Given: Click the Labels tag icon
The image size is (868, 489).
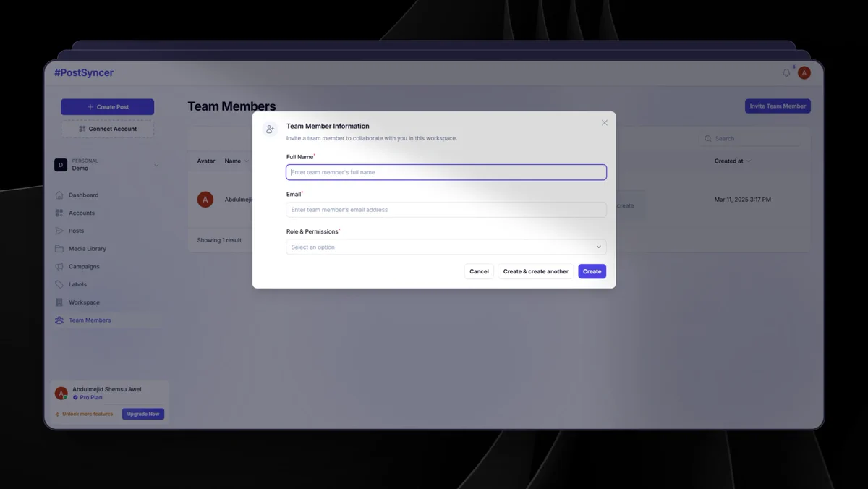Looking at the screenshot, I should [59, 284].
